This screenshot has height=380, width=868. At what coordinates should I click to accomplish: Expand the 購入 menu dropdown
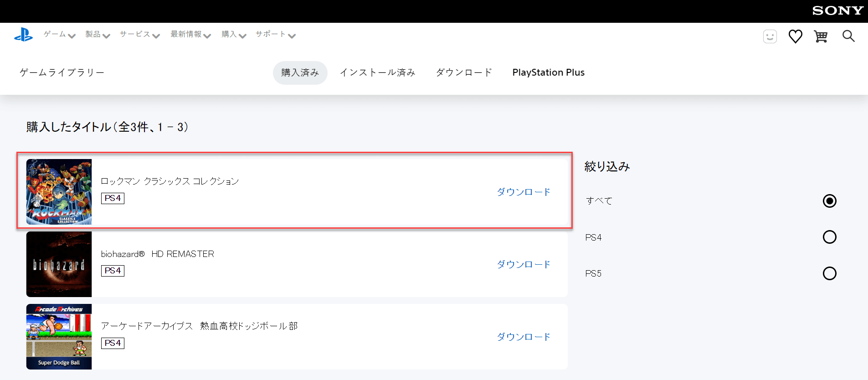pyautogui.click(x=234, y=35)
